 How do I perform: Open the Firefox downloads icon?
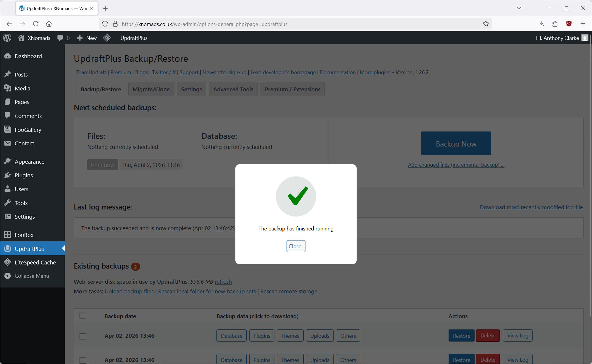tap(541, 24)
